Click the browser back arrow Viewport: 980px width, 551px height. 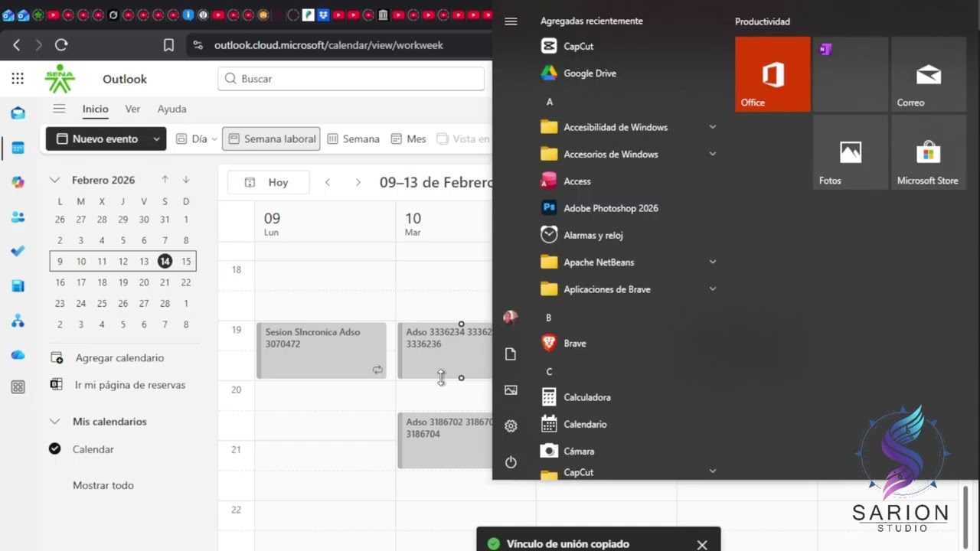point(17,45)
